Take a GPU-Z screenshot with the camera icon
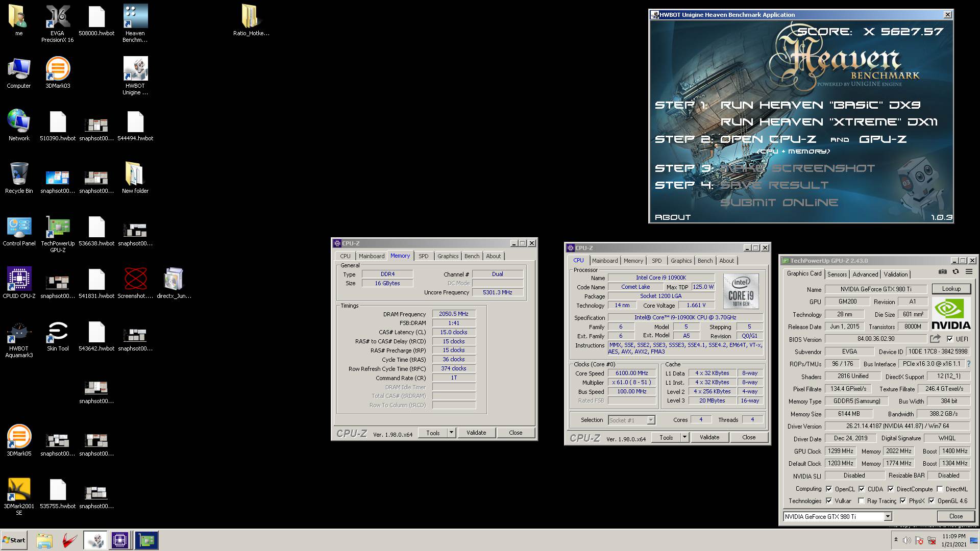 [x=943, y=272]
